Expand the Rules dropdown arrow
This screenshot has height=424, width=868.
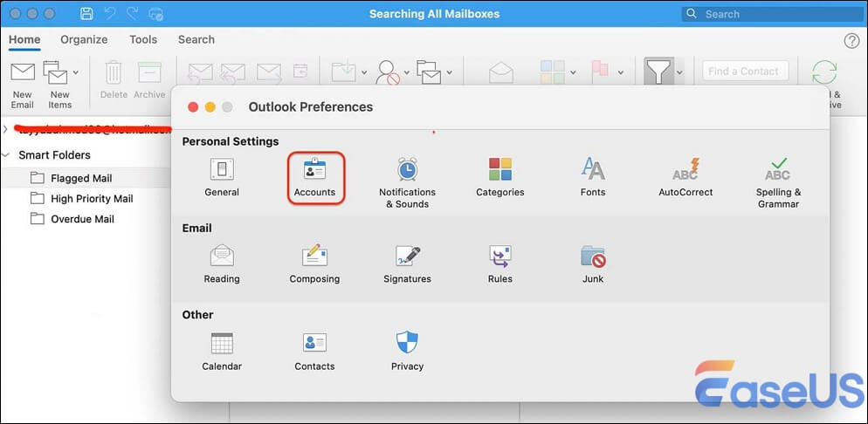point(449,72)
